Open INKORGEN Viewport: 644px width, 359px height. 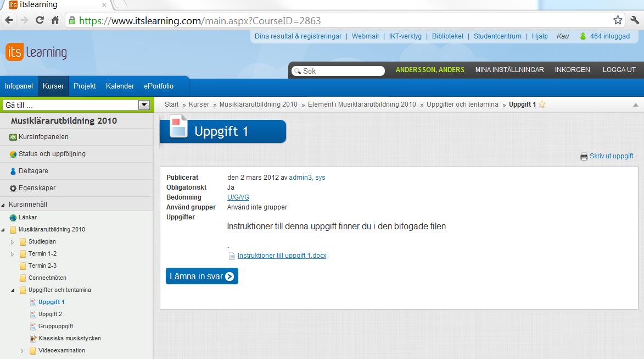tap(573, 70)
